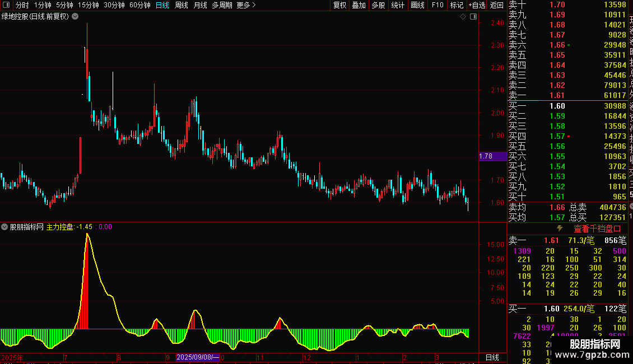Click the 叠加 overlay button
The width and height of the screenshot is (633, 364).
tap(359, 5)
